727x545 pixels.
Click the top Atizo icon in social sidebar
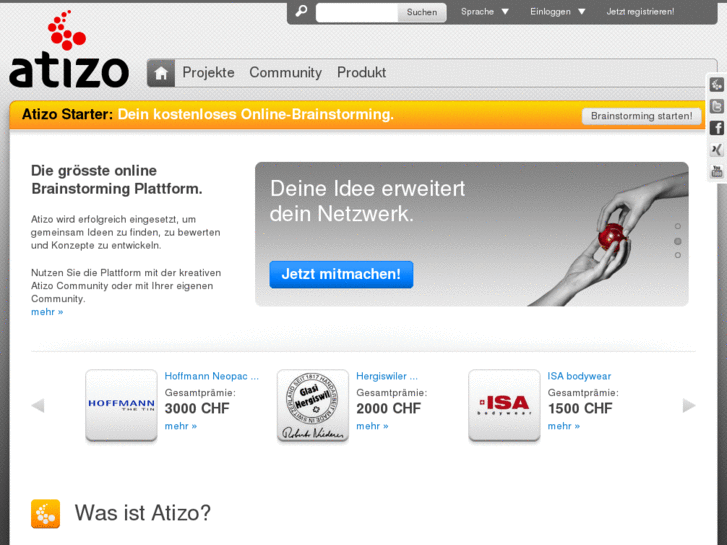[x=717, y=85]
